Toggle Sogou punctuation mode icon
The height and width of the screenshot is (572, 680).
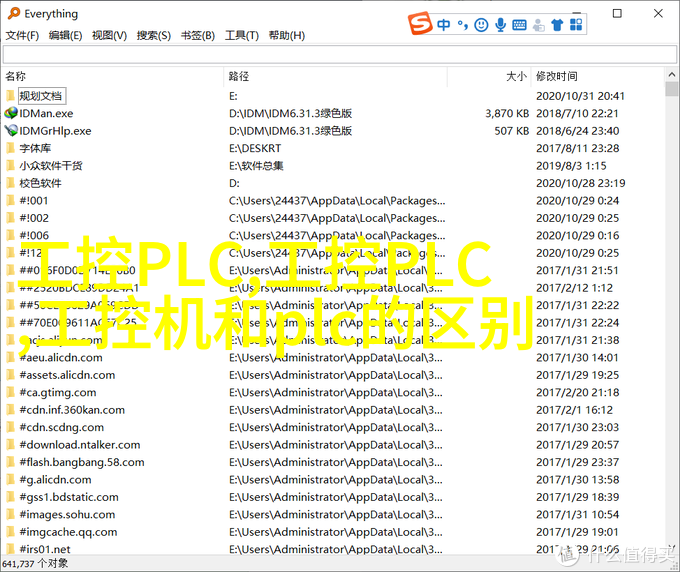[463, 25]
